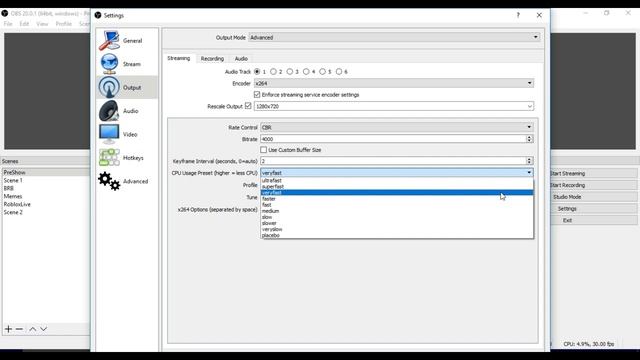Close the Settings dialog
The image size is (640, 360).
tap(539, 15)
